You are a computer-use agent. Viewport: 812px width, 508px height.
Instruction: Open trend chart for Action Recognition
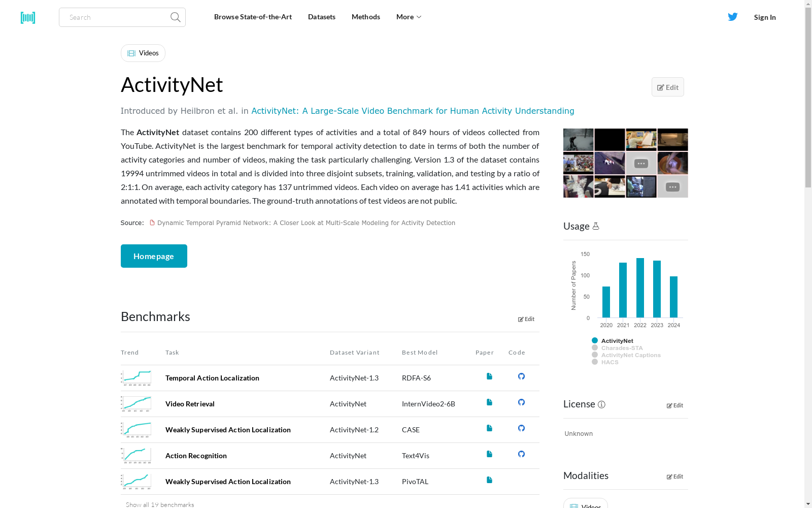pyautogui.click(x=136, y=456)
